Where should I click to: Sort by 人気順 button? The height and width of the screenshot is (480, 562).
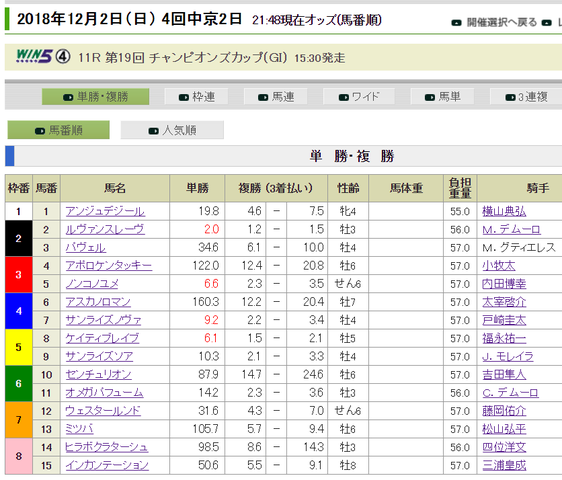click(172, 130)
